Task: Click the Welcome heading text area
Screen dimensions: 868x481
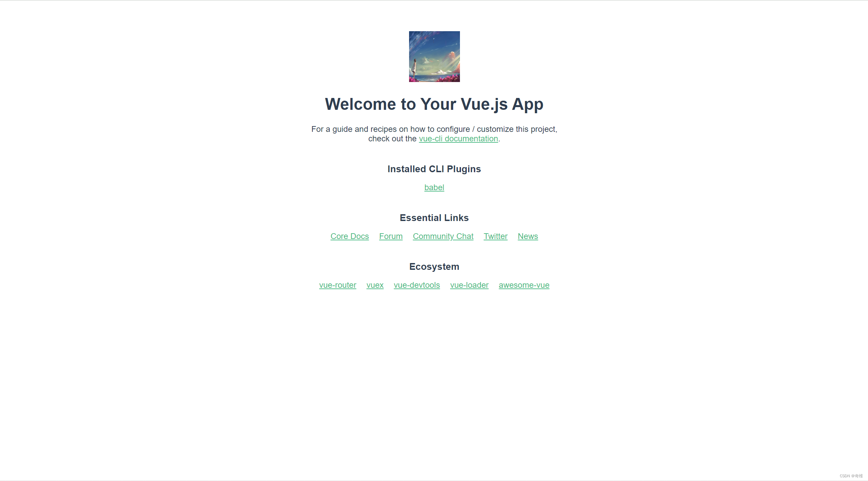Action: pyautogui.click(x=434, y=104)
